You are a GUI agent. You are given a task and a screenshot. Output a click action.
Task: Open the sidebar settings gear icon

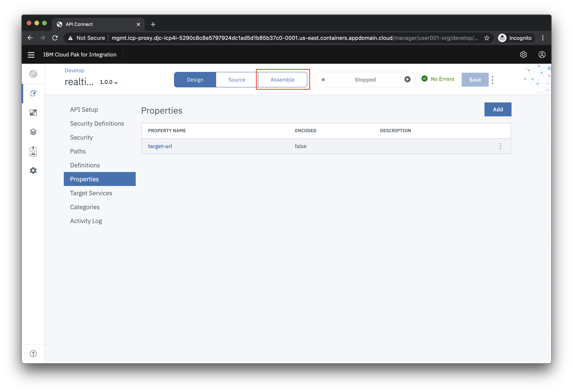tap(33, 171)
